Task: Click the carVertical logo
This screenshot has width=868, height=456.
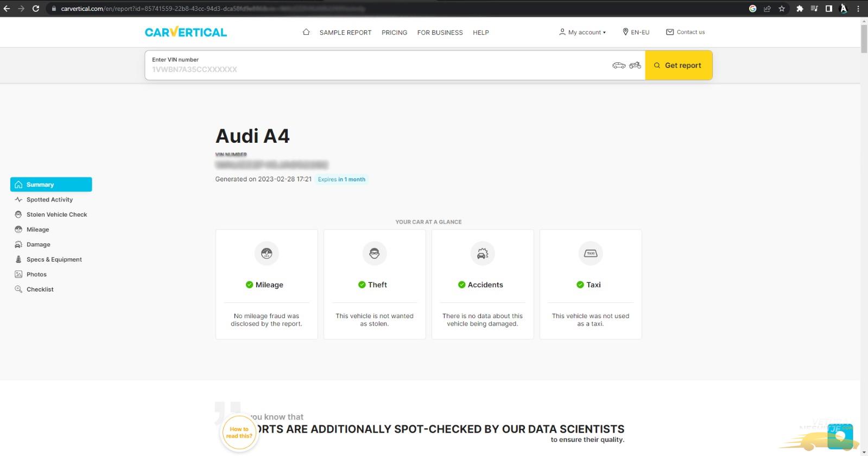Action: (186, 32)
